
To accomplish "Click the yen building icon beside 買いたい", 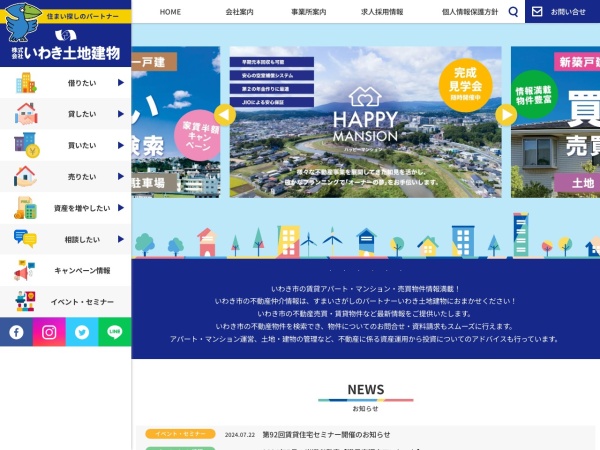I will [x=27, y=145].
